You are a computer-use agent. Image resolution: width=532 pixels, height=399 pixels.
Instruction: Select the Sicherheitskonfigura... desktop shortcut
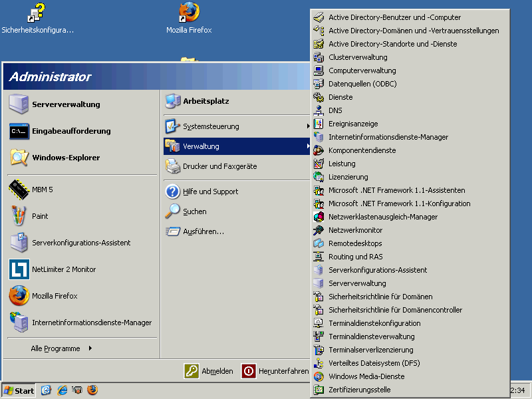[37, 19]
